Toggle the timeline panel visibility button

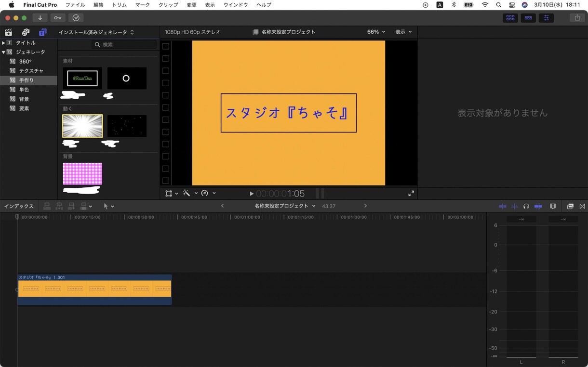(528, 18)
